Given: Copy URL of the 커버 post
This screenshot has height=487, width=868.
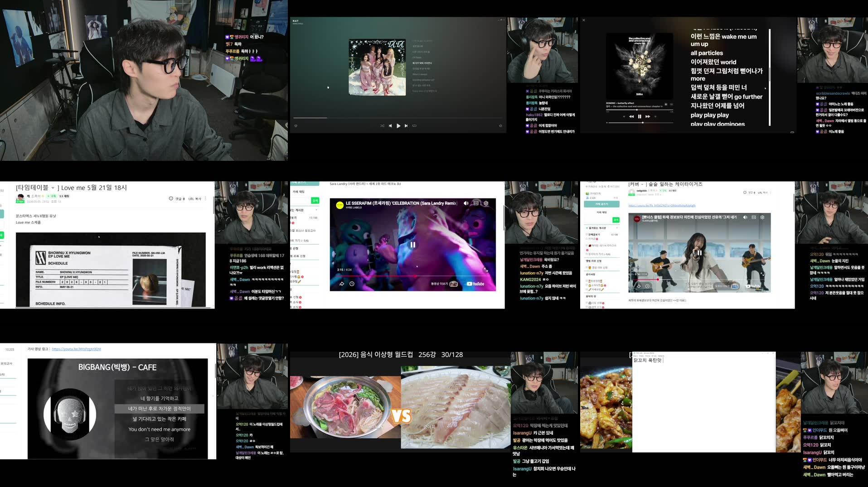Looking at the screenshot, I should point(762,193).
